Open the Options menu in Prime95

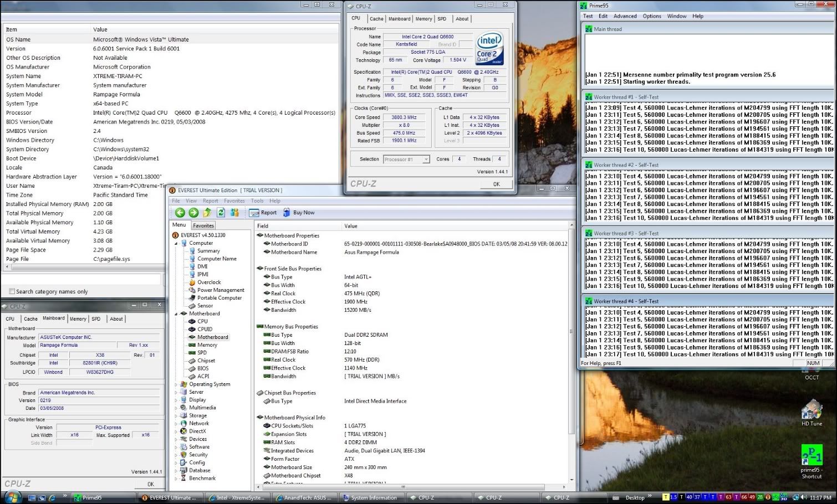click(652, 16)
